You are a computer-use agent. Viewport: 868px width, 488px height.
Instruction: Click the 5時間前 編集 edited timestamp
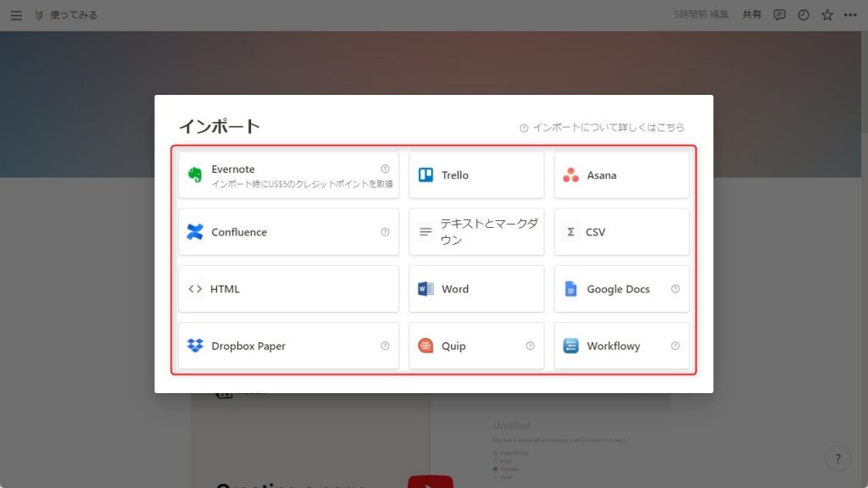click(701, 15)
